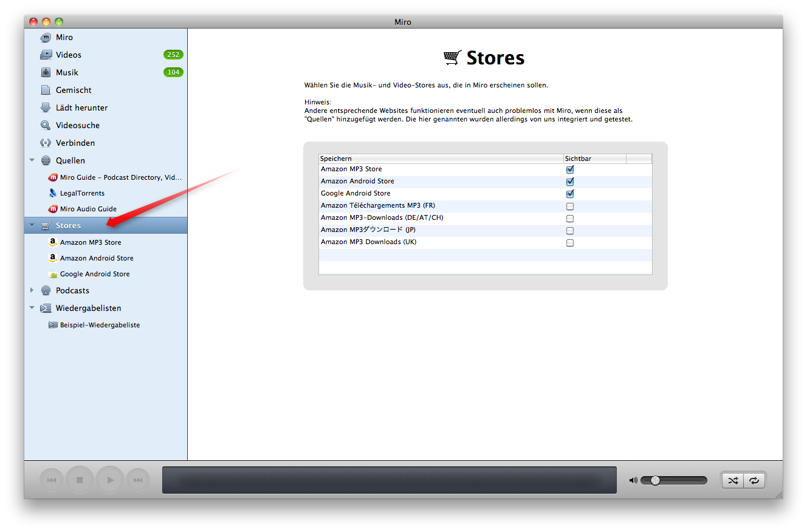This screenshot has height=532, width=807.
Task: Click the Lädt herunter downloads icon
Action: pyautogui.click(x=46, y=107)
